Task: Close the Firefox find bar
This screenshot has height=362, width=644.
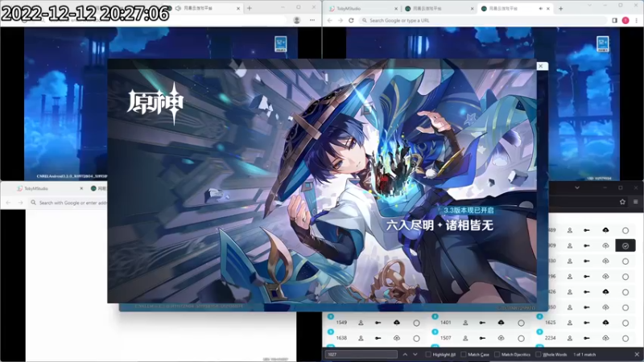Action: [637, 354]
